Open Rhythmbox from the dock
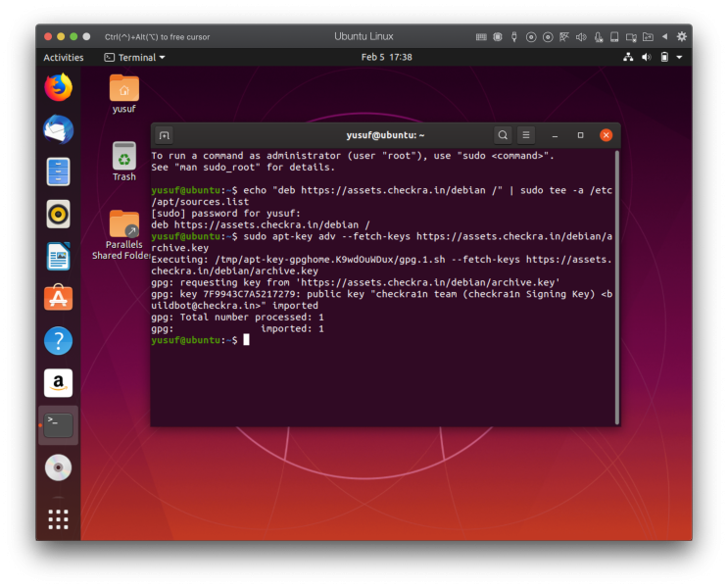 (58, 214)
